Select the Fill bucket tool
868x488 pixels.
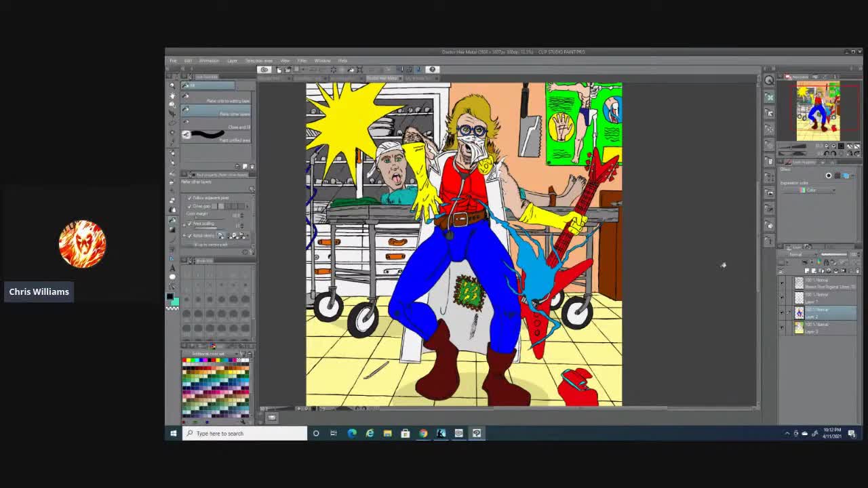172,220
